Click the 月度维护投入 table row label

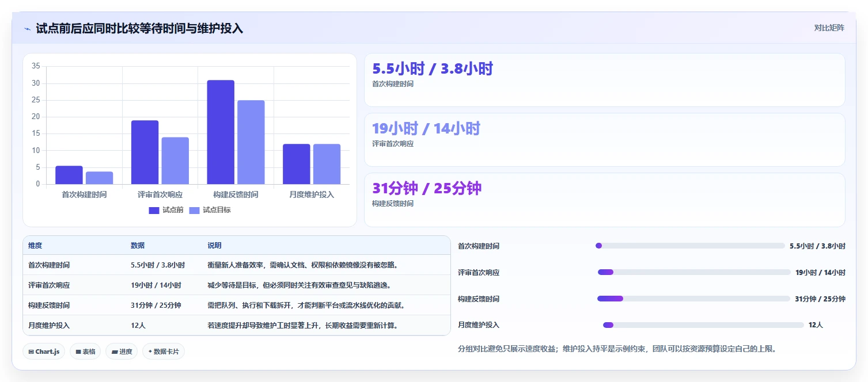(x=49, y=326)
